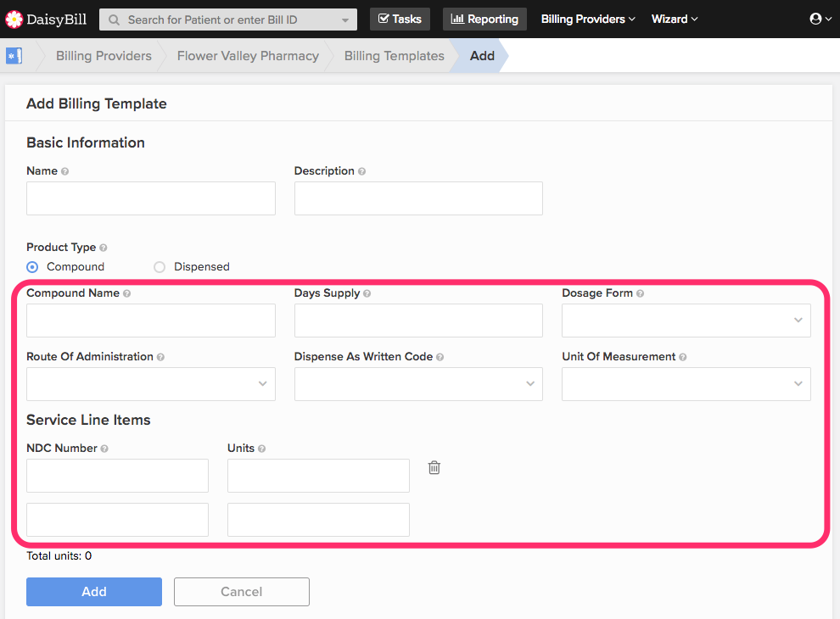Click the Add button to save template

(x=93, y=591)
